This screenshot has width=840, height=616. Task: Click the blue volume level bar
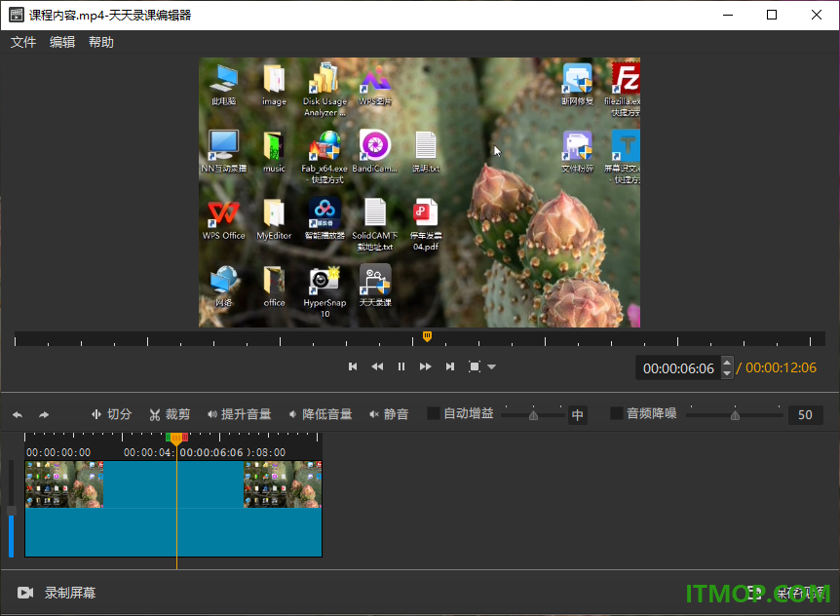pyautogui.click(x=12, y=536)
